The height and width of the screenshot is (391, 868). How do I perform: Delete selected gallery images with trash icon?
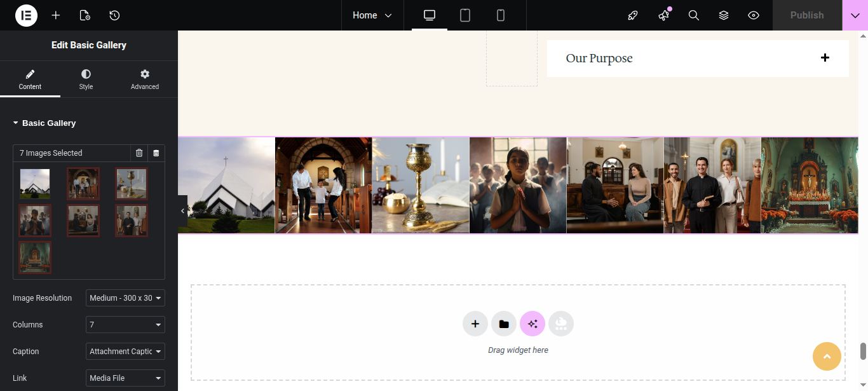pos(139,153)
